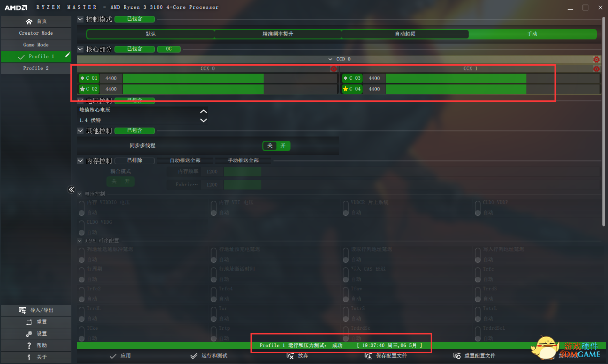Screen dimensions: 608x364
Task: Open the 关于 about info item
Action: click(x=36, y=357)
